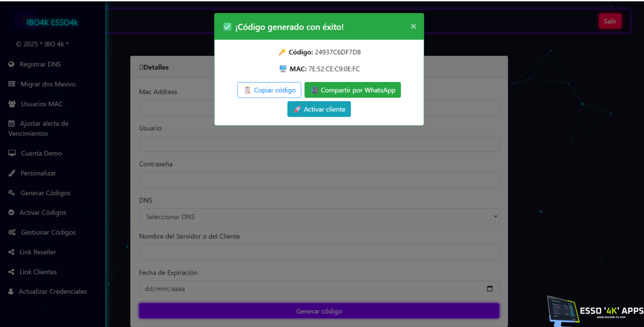Click the calendar icon for Ajustar alerta
The width and height of the screenshot is (644, 327).
(12, 124)
